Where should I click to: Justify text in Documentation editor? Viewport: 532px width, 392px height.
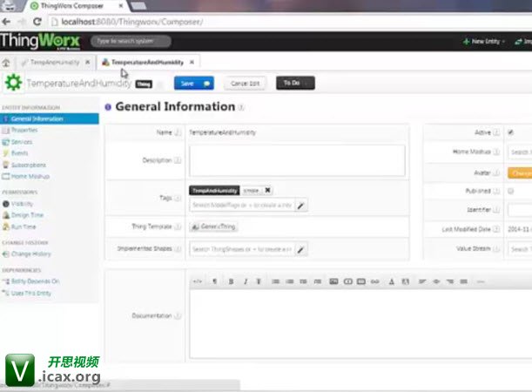[x=464, y=281]
